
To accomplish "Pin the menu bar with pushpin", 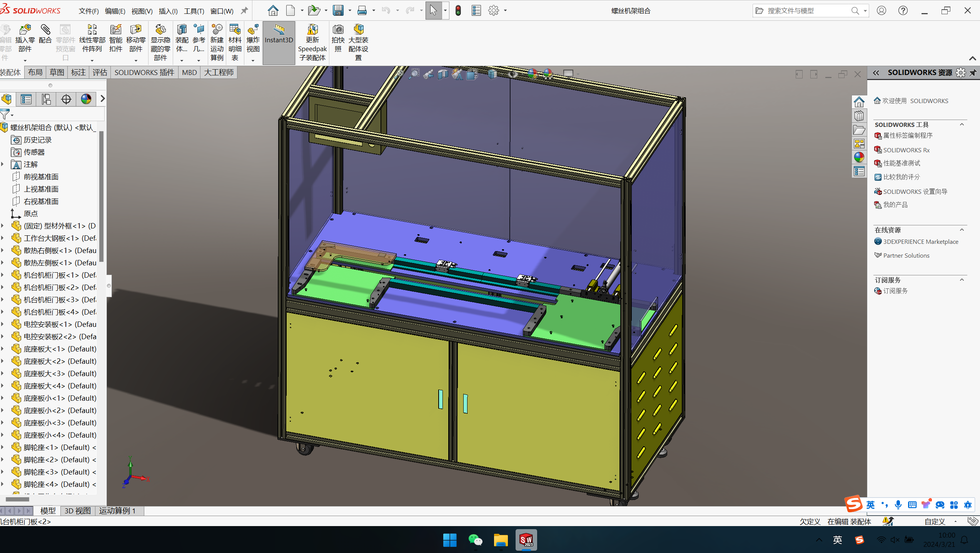I will tap(244, 11).
